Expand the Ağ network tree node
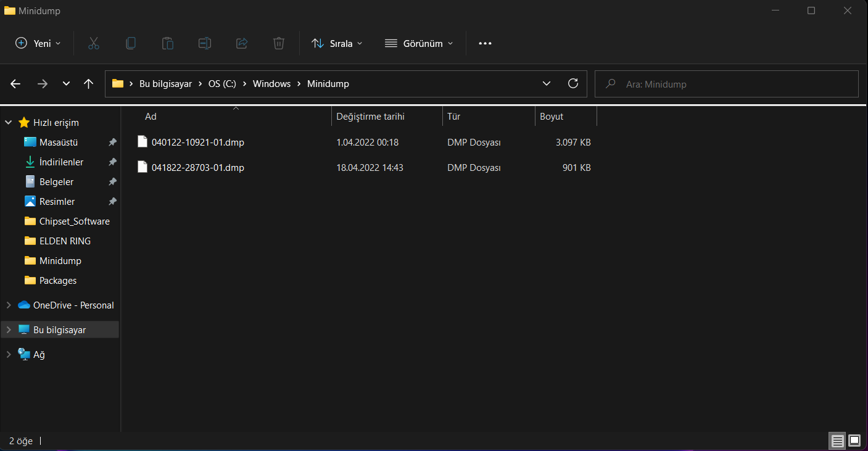 tap(9, 355)
